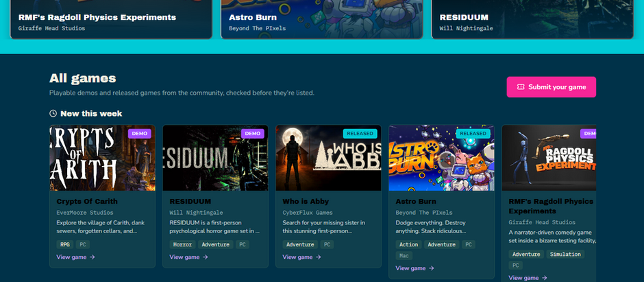The height and width of the screenshot is (282, 644).
Task: Click the Astro Burn title in All games
Action: pyautogui.click(x=416, y=202)
